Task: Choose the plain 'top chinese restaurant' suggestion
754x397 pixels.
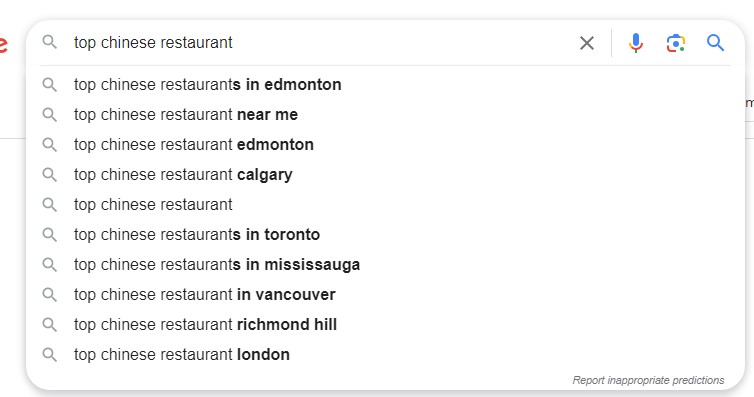Action: coord(385,205)
